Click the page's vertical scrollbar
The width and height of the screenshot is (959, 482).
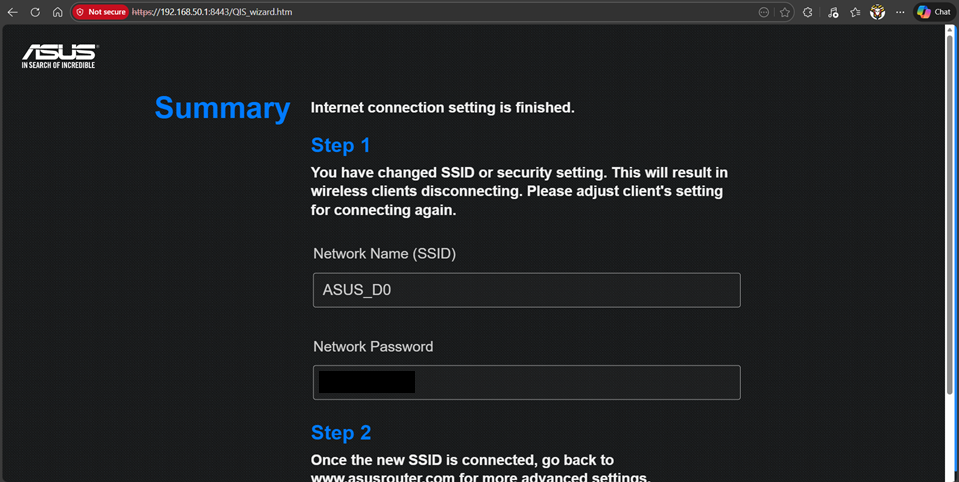click(x=950, y=200)
